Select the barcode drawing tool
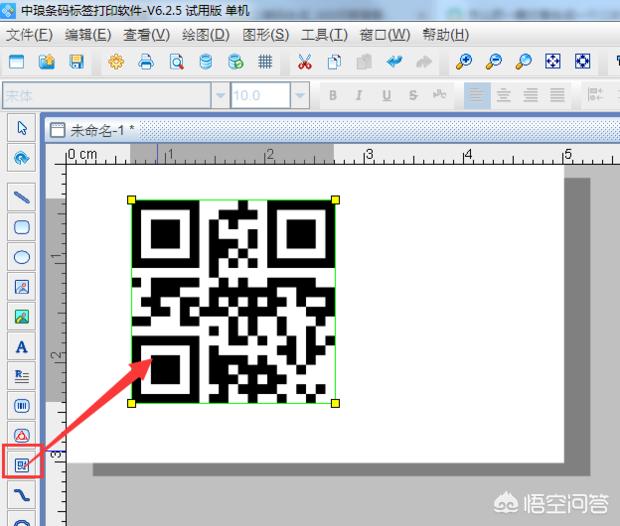This screenshot has width=620, height=526. click(22, 406)
